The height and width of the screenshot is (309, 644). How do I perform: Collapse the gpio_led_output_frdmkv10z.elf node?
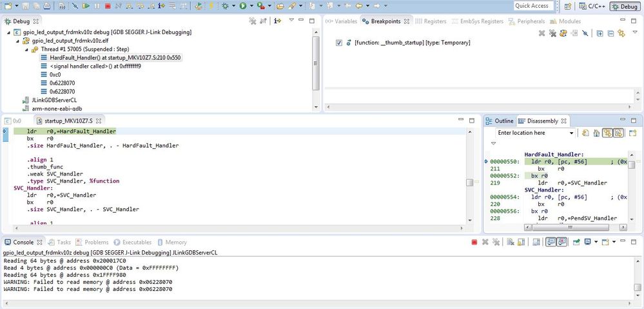coord(17,41)
